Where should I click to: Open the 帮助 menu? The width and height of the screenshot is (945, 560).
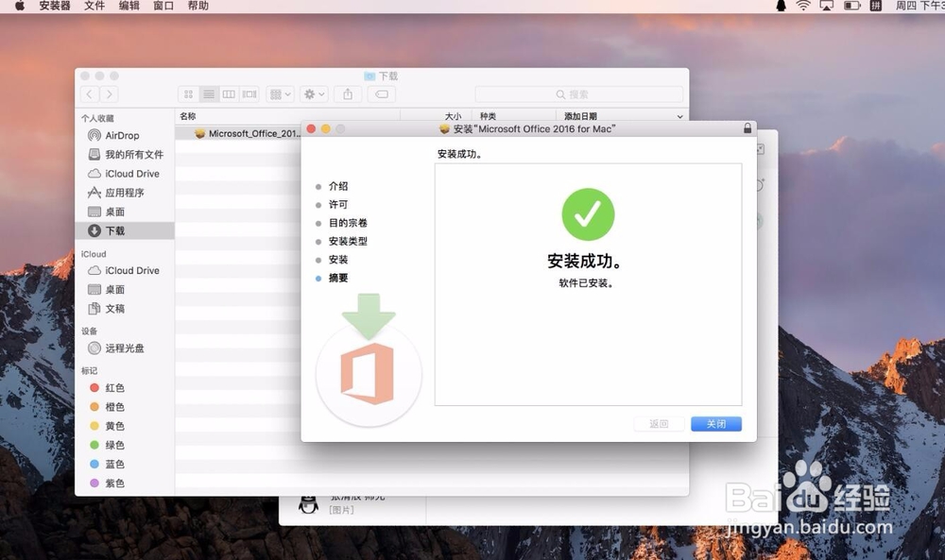click(x=198, y=6)
